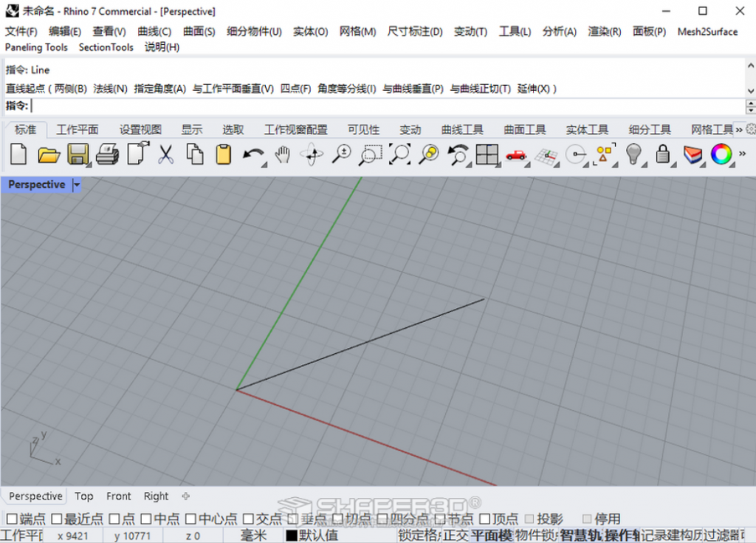Click the light bulb Hide objects icon
This screenshot has width=756, height=543.
[634, 154]
